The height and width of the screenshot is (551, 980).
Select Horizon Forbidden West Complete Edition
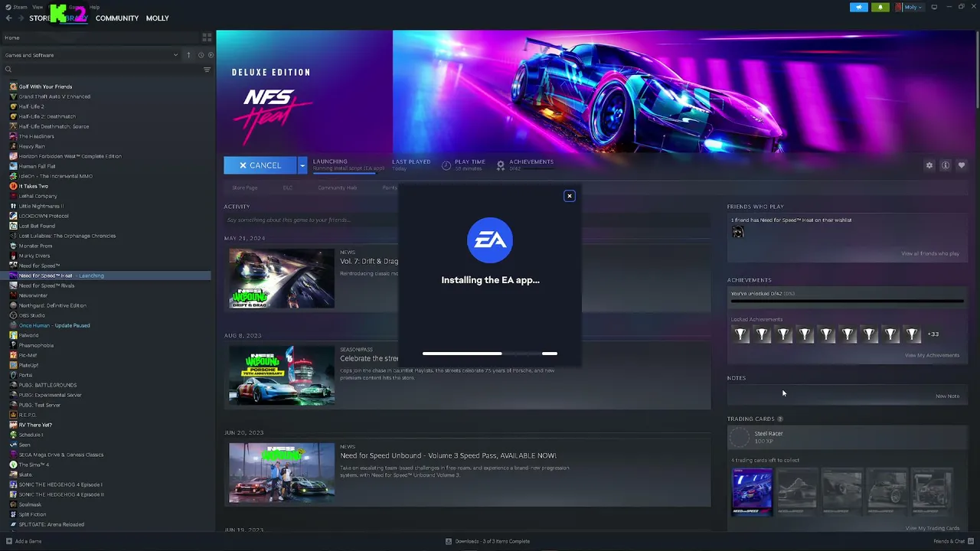click(70, 156)
